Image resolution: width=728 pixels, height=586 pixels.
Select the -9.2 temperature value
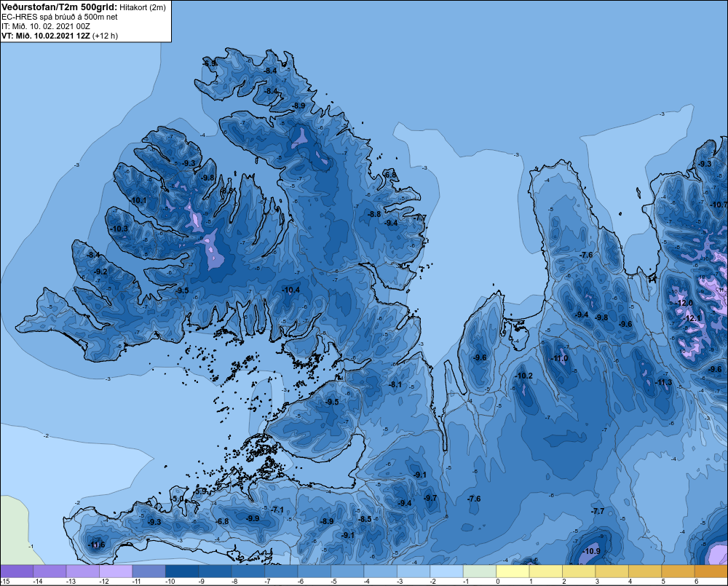click(100, 272)
